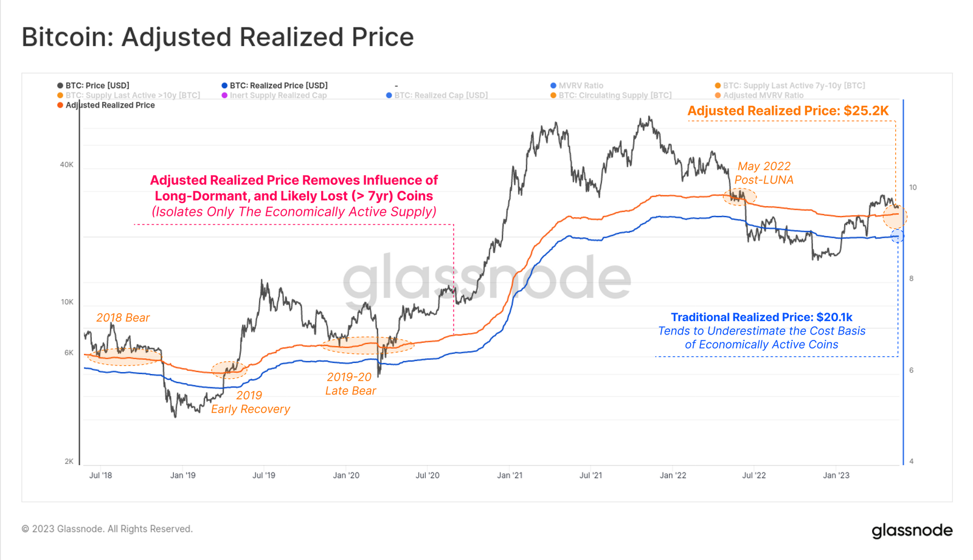Toggle the BTC: Price [USD] legend entry
The height and width of the screenshot is (560, 973).
point(93,86)
